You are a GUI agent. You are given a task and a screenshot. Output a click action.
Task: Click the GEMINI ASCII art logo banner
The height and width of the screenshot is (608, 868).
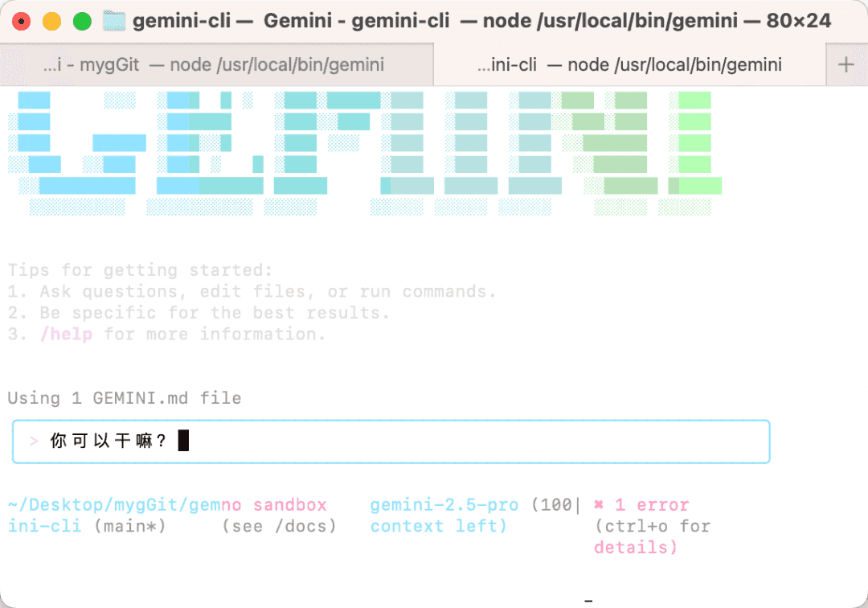click(364, 154)
